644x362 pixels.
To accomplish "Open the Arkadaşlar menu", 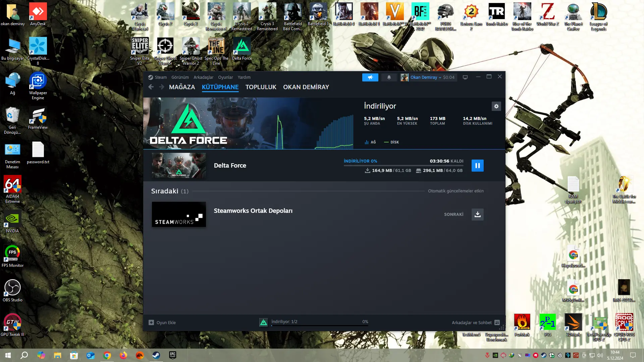I will 203,77.
